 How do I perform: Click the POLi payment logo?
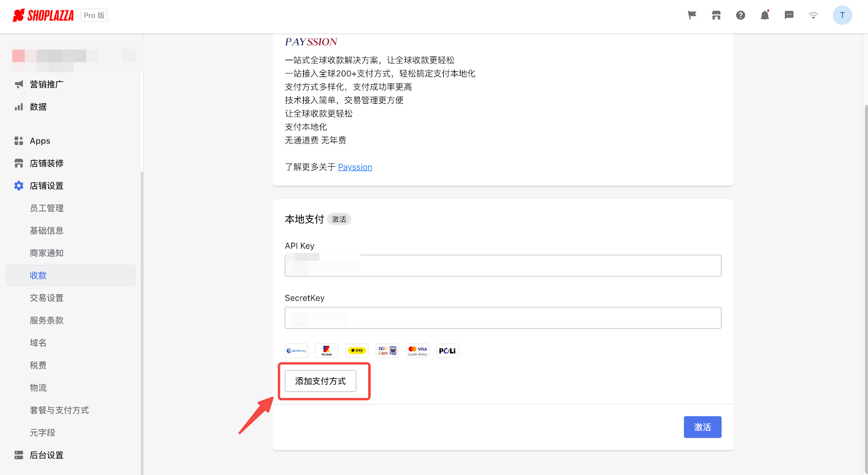(x=448, y=351)
